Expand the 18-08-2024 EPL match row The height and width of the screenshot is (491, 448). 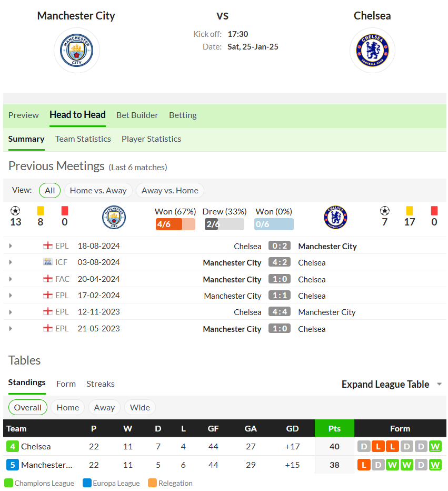[11, 246]
